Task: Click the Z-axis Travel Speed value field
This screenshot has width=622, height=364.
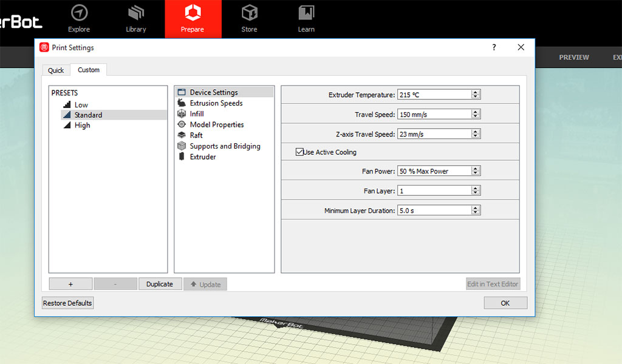Action: coord(434,134)
